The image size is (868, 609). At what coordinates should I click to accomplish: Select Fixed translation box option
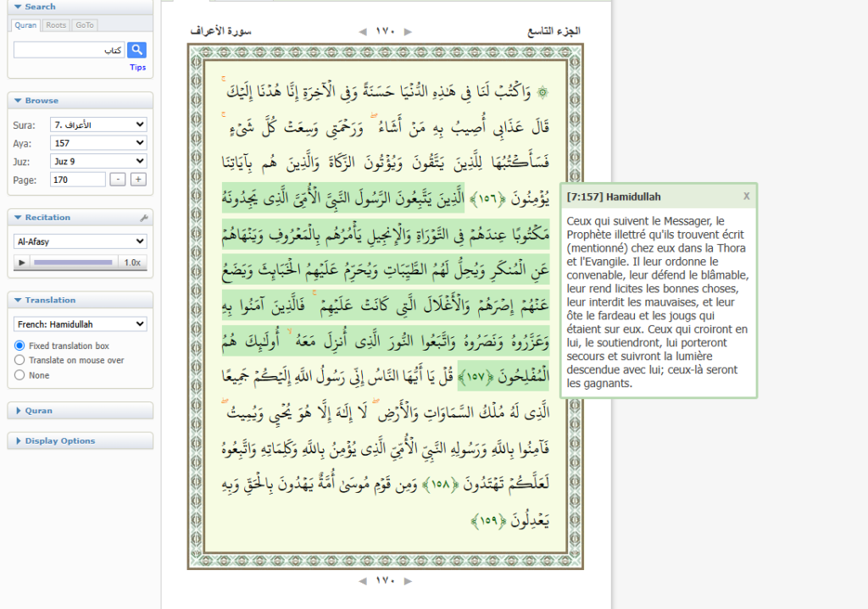(x=19, y=346)
